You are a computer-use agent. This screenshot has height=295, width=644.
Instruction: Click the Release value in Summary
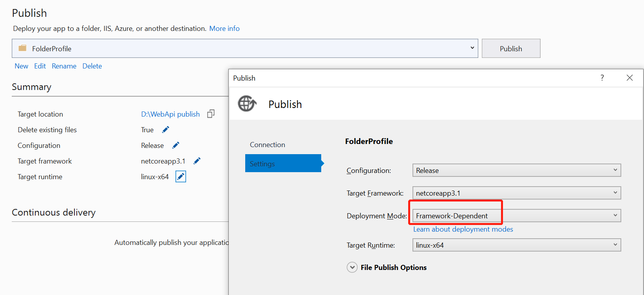[152, 145]
